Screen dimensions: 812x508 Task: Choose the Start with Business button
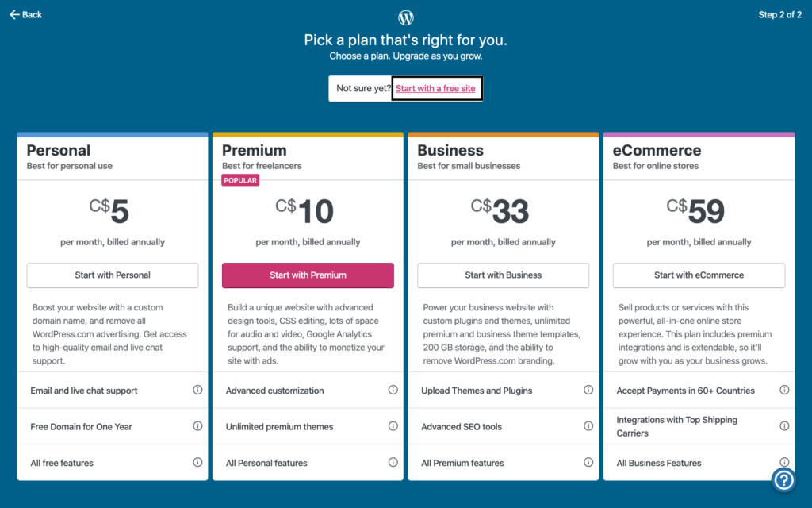coord(503,275)
